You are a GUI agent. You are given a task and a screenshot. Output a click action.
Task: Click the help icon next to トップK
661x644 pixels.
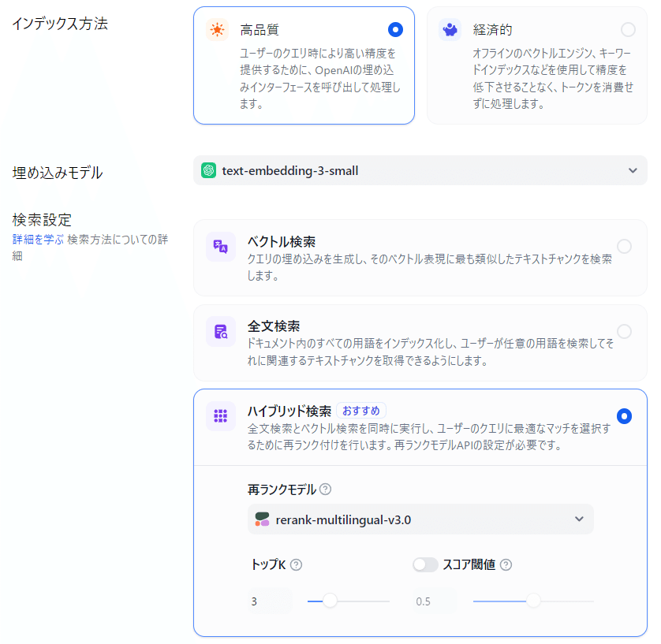pyautogui.click(x=297, y=564)
